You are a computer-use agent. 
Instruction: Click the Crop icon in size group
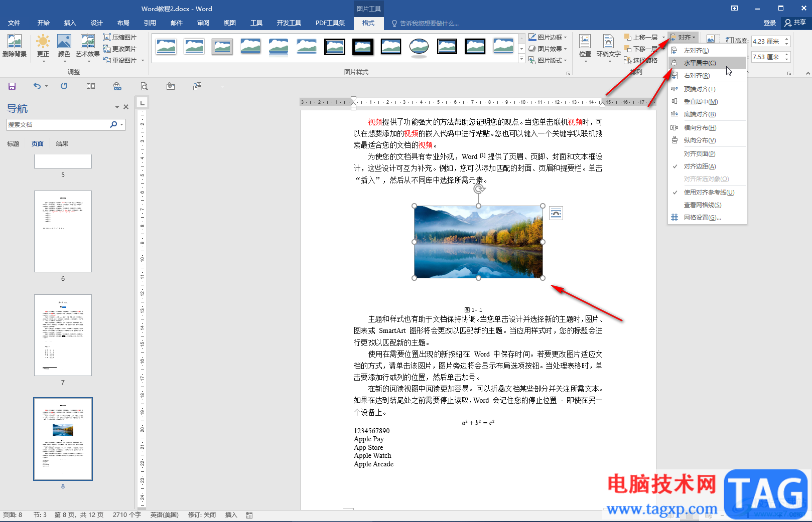point(711,39)
